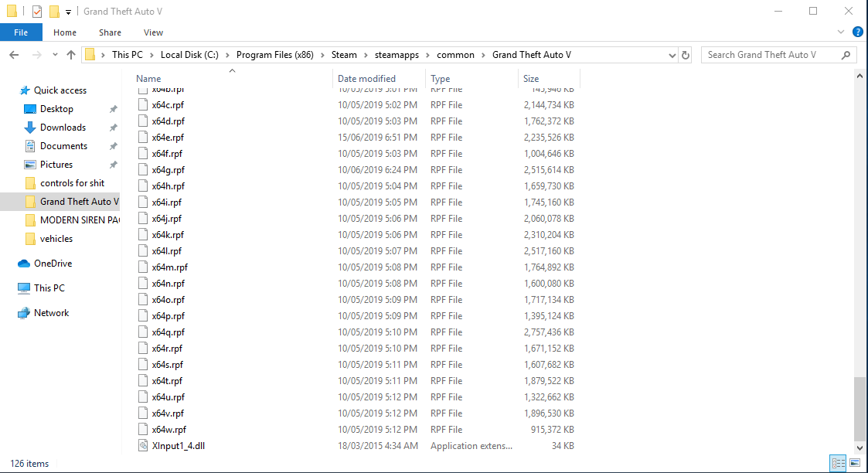Screen dimensions: 868x473
Task: Select the x64c.rpf file icon
Action: coord(143,104)
